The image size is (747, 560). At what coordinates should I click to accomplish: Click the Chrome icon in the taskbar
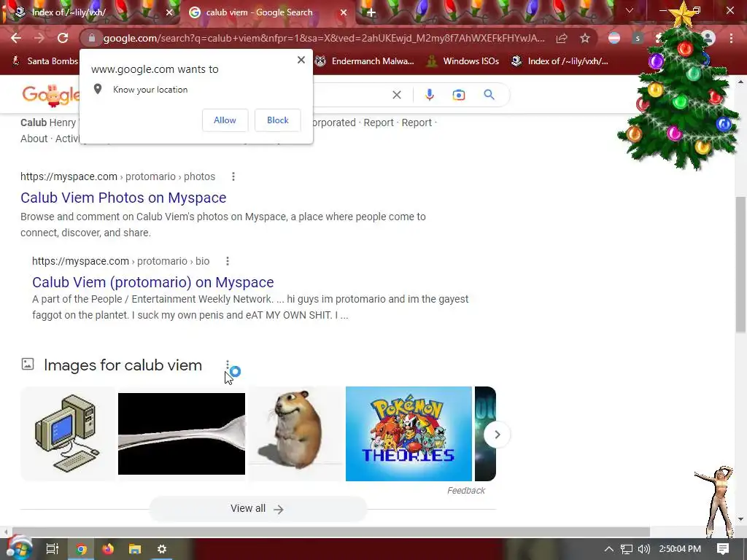[81, 549]
